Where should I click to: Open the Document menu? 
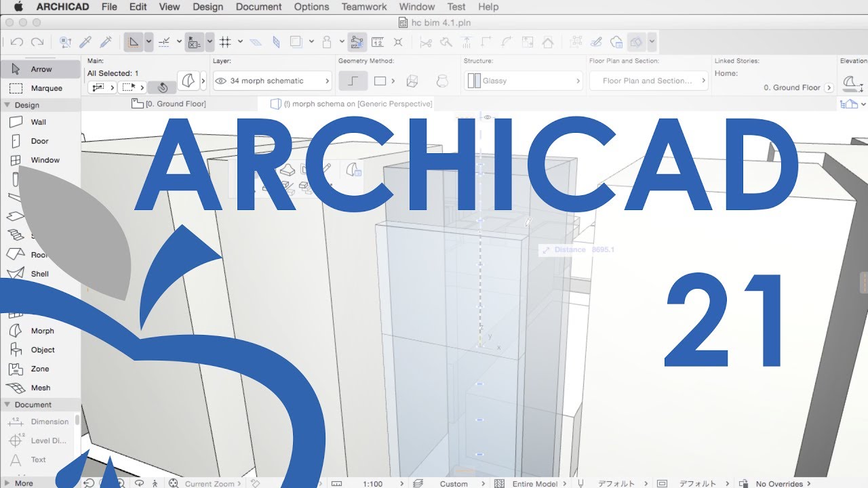259,7
